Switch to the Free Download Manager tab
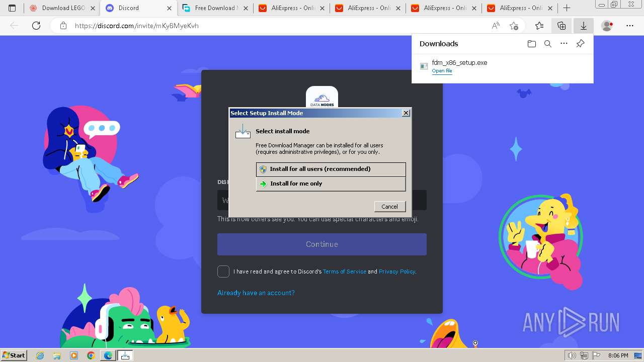 215,8
